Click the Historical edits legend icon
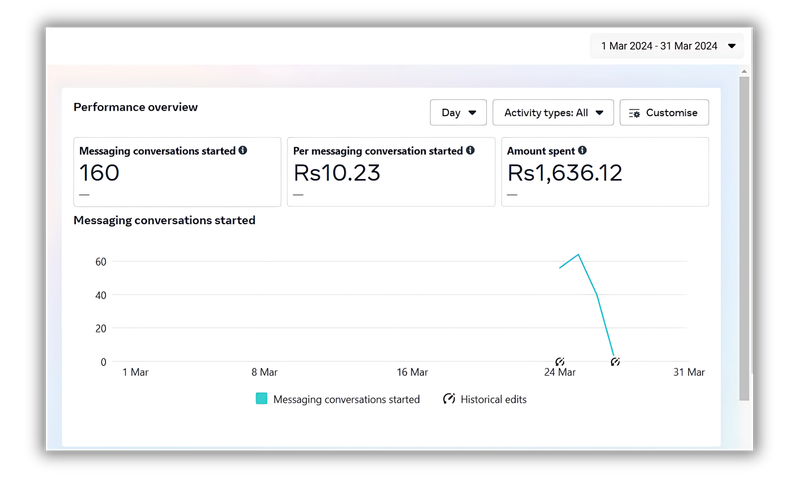 pyautogui.click(x=449, y=399)
